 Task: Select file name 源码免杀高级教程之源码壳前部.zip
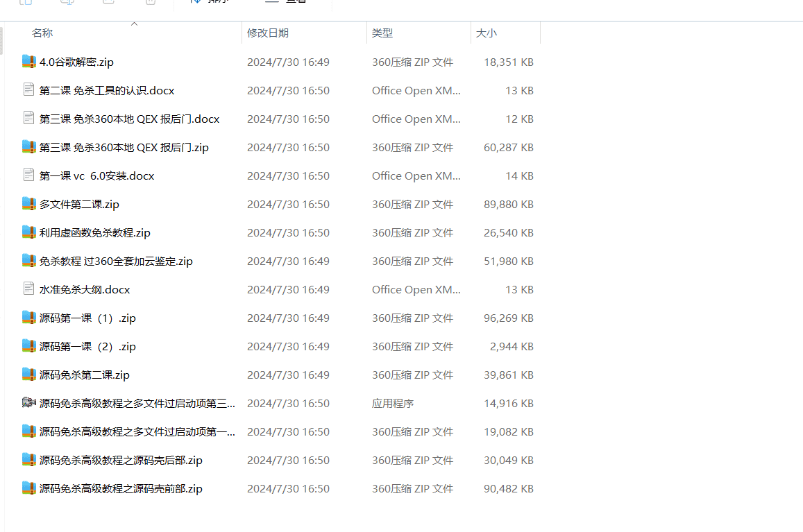121,488
